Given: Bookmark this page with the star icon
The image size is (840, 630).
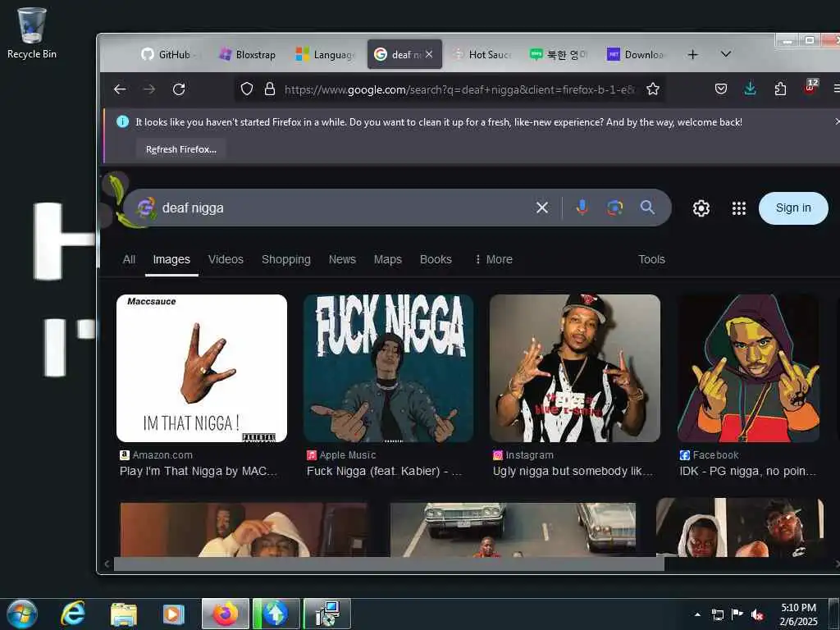Looking at the screenshot, I should coord(652,89).
